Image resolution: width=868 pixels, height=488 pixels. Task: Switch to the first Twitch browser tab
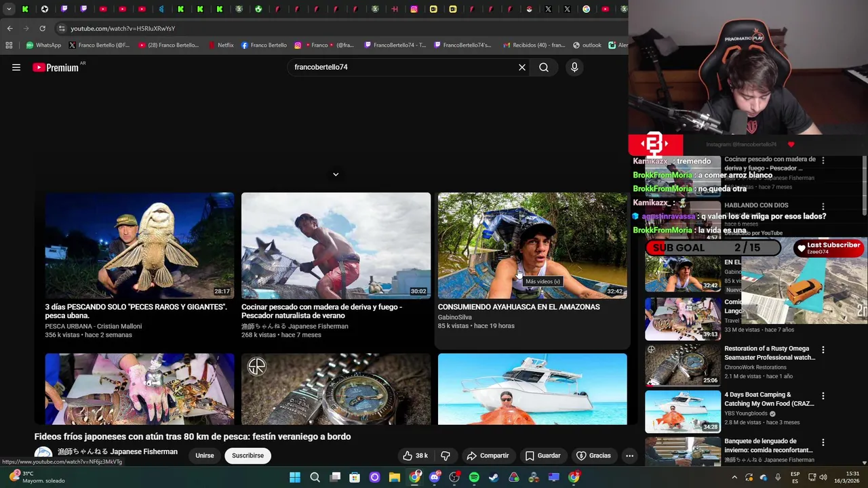[64, 9]
